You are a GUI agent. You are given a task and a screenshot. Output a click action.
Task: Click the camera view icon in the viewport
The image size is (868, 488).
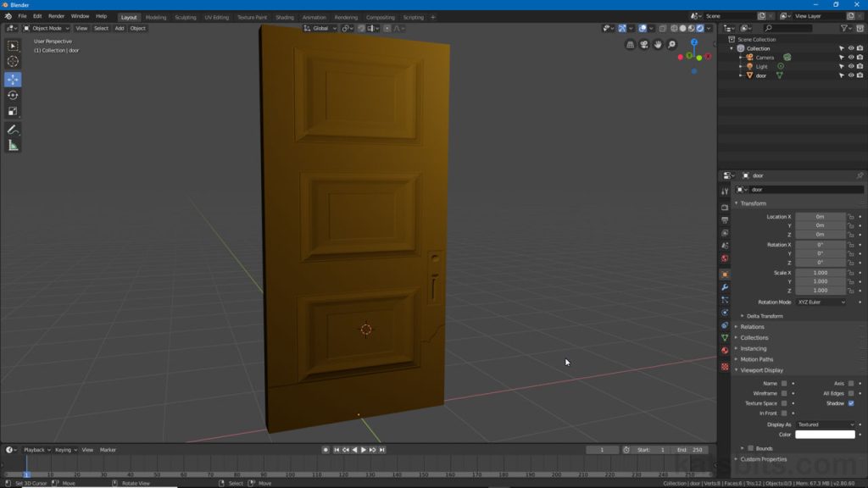[644, 43]
